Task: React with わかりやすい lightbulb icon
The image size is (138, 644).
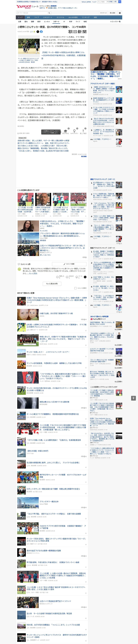Action: pos(74,131)
